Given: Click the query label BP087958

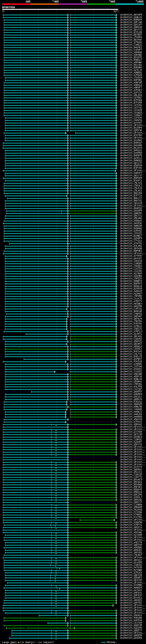Looking at the screenshot, I should click(x=8, y=7).
